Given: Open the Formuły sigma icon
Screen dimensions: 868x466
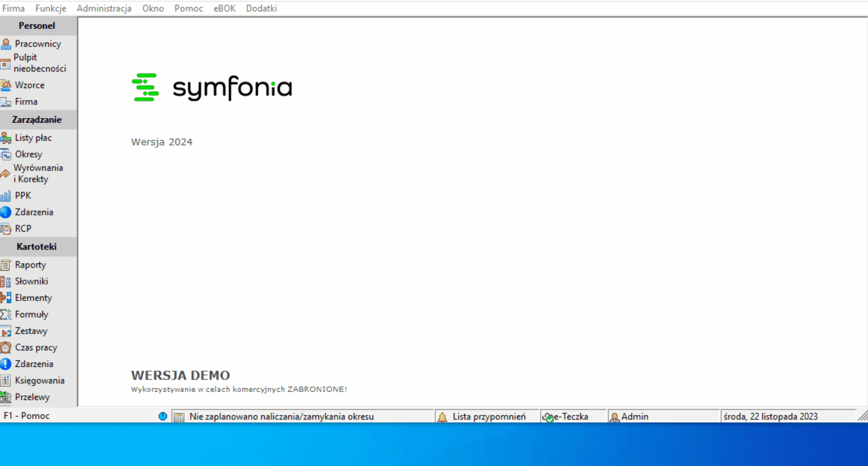Looking at the screenshot, I should click(6, 315).
